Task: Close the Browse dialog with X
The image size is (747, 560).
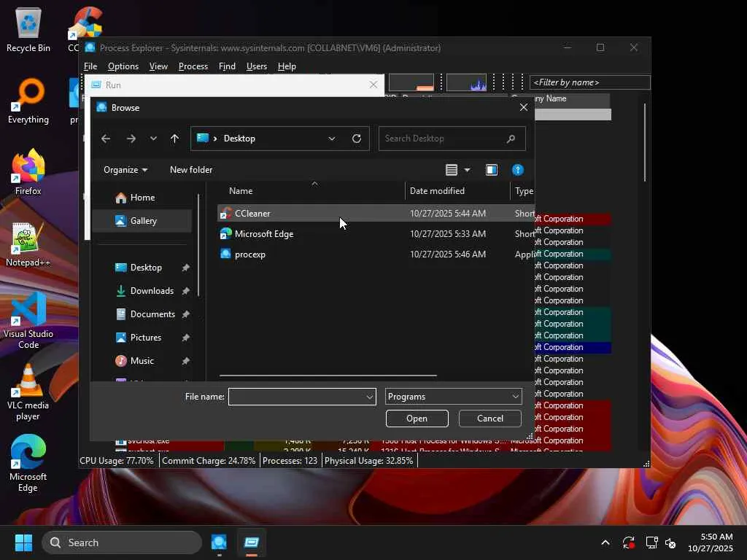Action: coord(524,108)
